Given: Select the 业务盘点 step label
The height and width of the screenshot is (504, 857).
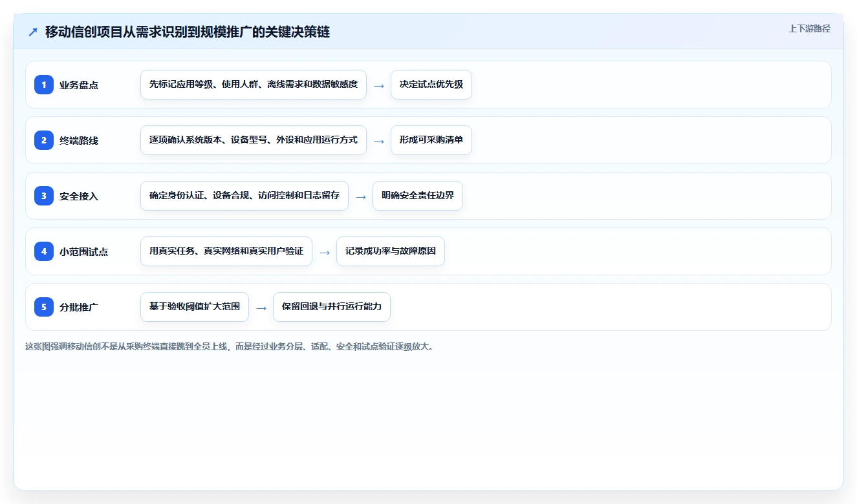Looking at the screenshot, I should pos(79,85).
